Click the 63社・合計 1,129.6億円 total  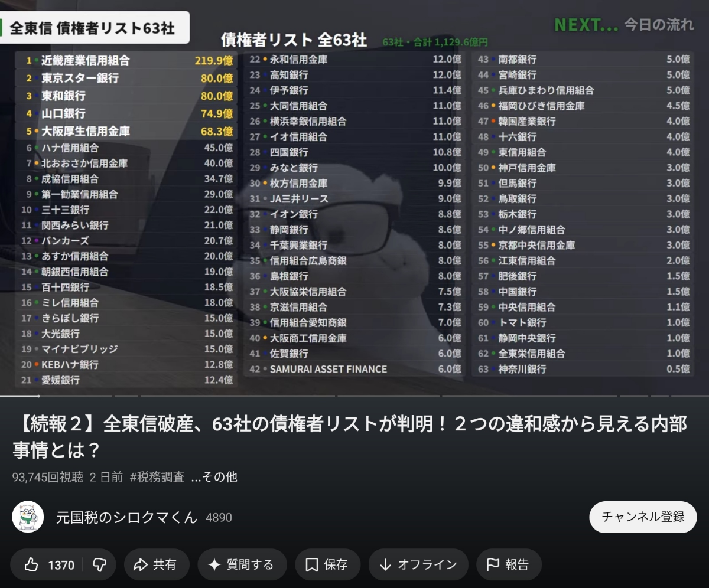[x=435, y=42]
